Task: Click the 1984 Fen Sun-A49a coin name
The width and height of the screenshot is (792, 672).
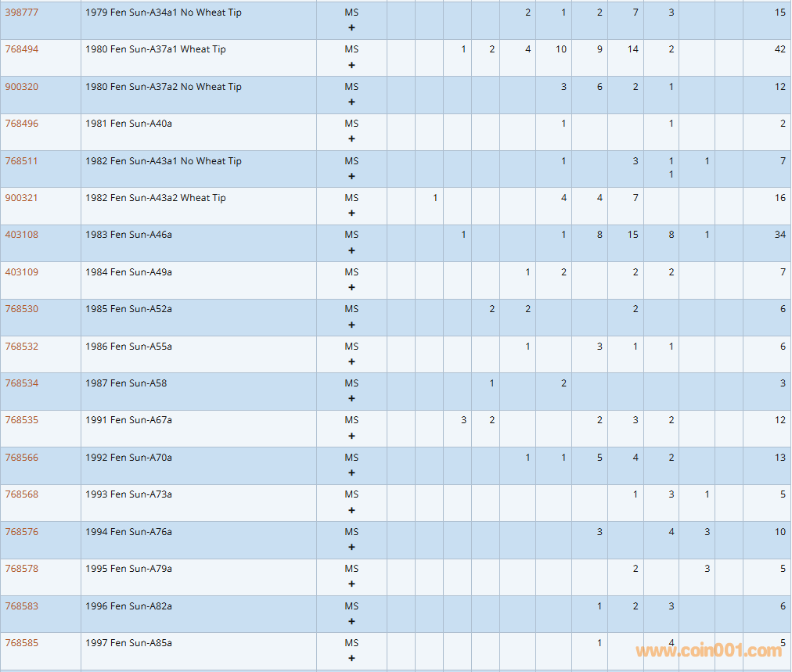Action: (x=128, y=272)
